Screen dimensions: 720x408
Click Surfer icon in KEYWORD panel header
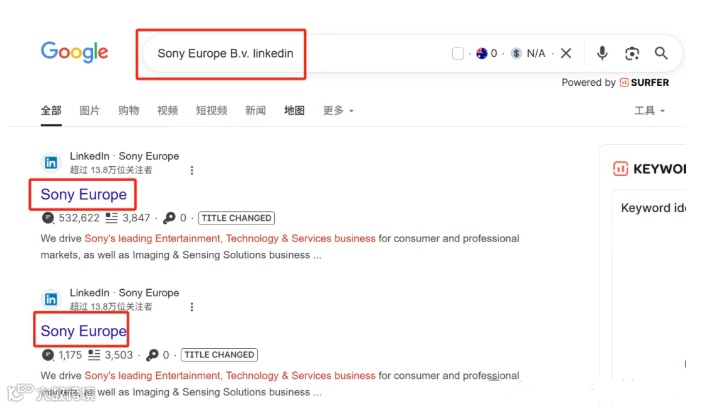point(620,169)
